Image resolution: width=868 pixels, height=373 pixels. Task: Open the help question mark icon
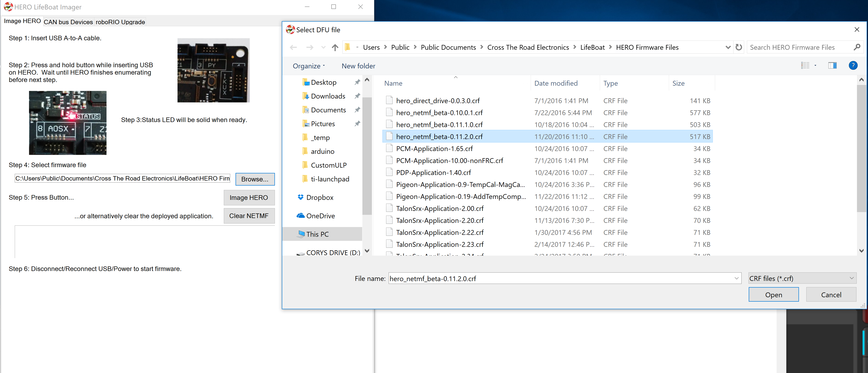[853, 66]
